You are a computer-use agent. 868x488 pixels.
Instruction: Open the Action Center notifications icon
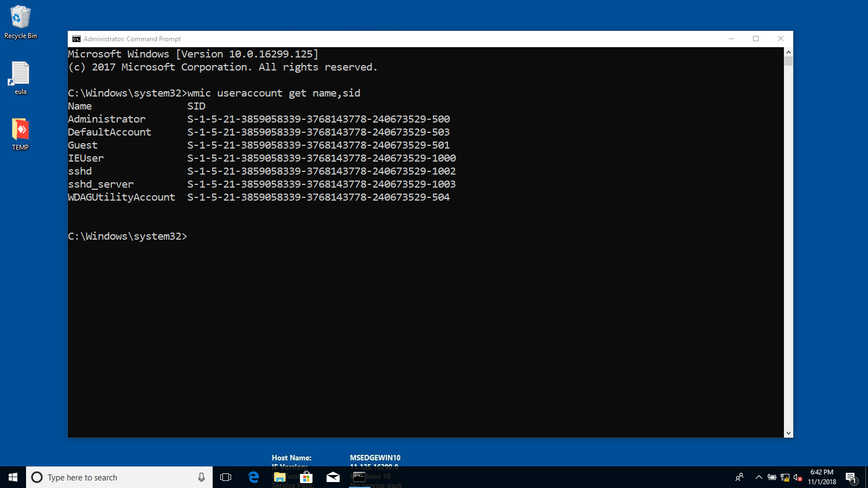pyautogui.click(x=851, y=477)
